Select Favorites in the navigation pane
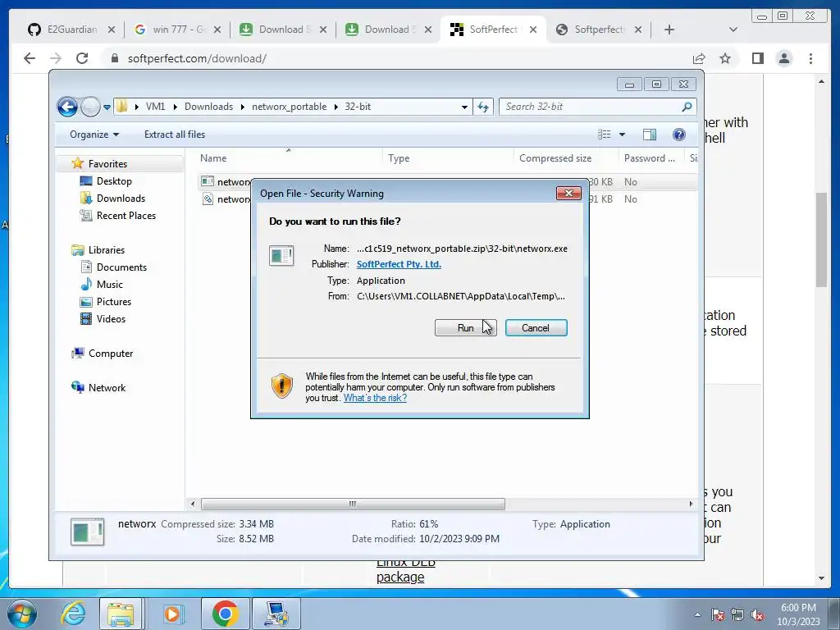The height and width of the screenshot is (630, 840). pos(107,164)
